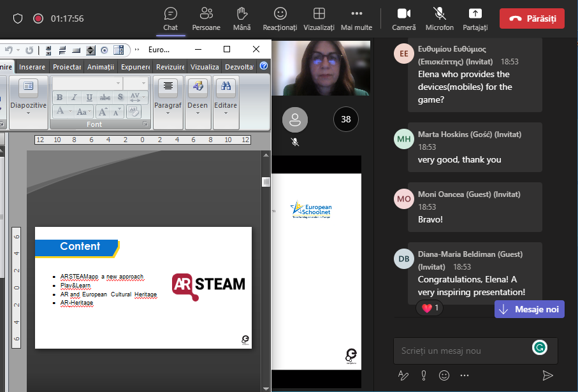Toggle the Cameră video on or off
Image resolution: width=578 pixels, height=392 pixels.
403,18
